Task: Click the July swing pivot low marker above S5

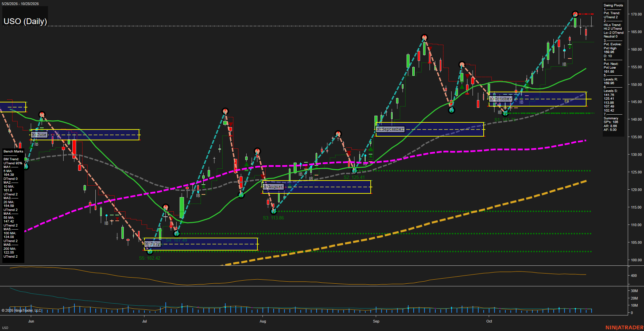Action: click(x=150, y=251)
